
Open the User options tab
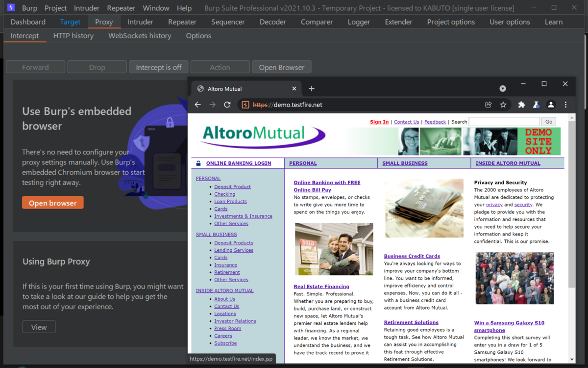click(510, 22)
